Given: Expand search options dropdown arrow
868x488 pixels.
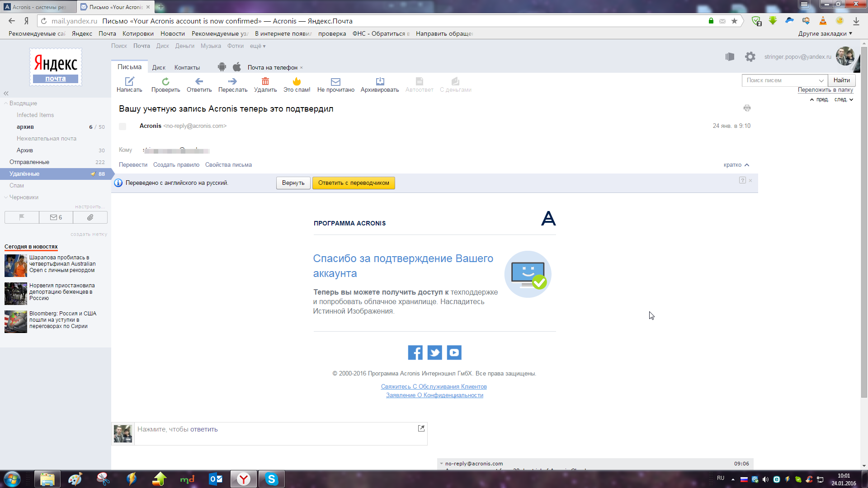Looking at the screenshot, I should (821, 80).
